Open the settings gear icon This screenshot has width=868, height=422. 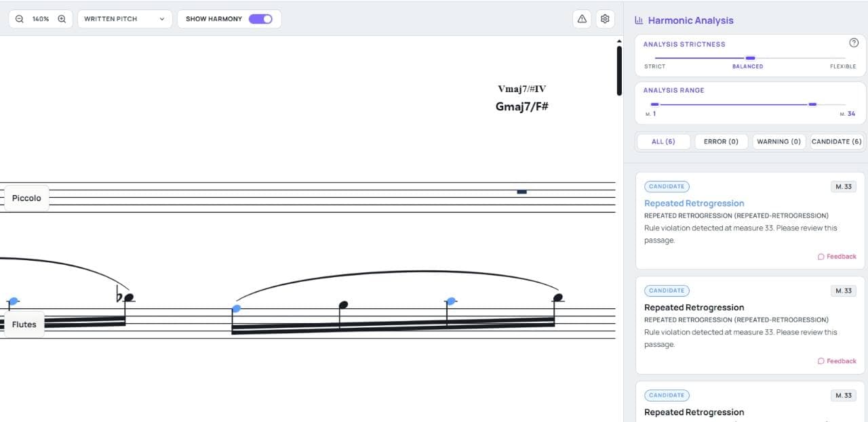(605, 19)
